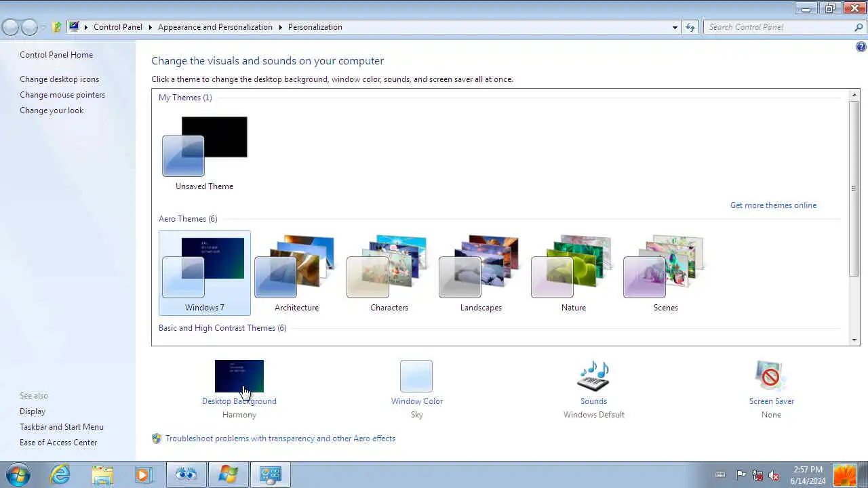Open the recent pages dropdown arrow
868x488 pixels.
pos(43,27)
